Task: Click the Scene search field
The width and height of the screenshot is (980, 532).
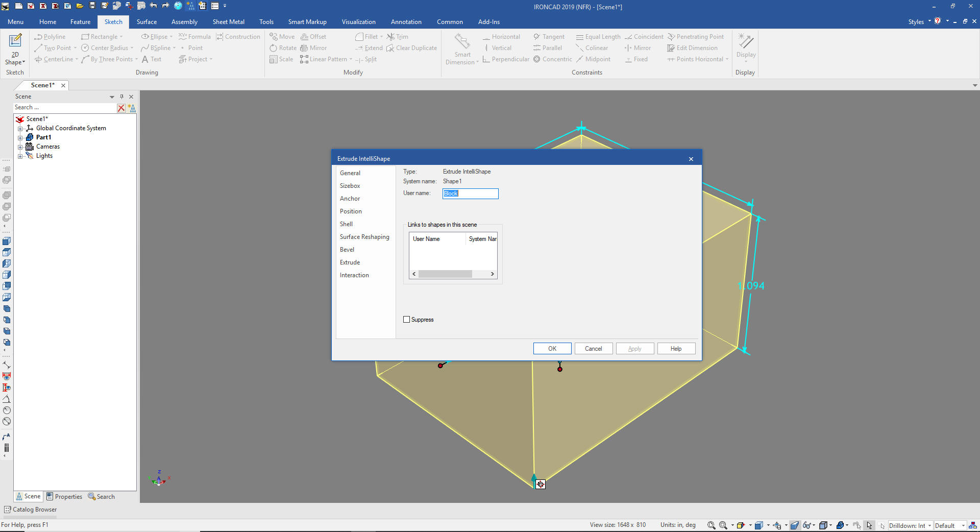Action: 65,108
